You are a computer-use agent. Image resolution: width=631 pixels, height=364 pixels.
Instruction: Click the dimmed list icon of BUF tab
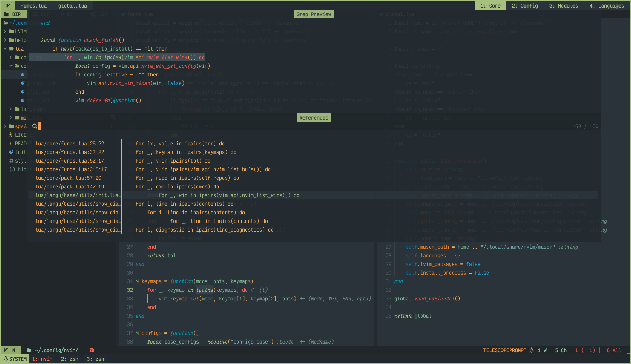click(x=35, y=14)
